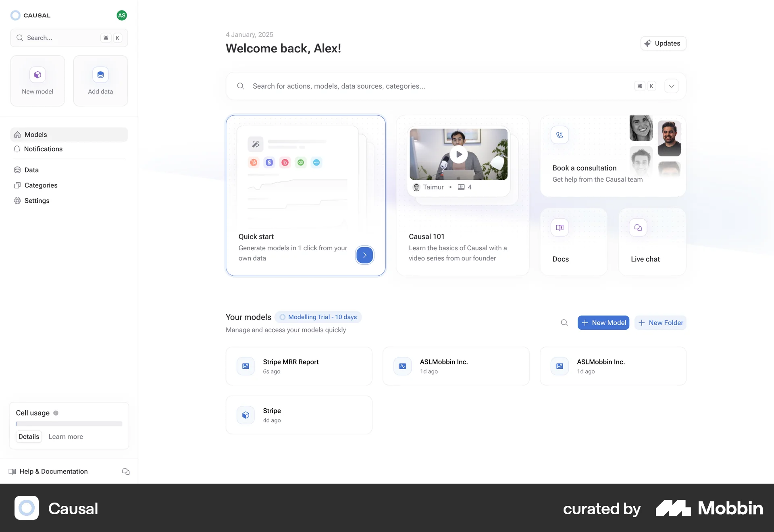
Task: Expand the main search bar chevron
Action: pos(672,86)
